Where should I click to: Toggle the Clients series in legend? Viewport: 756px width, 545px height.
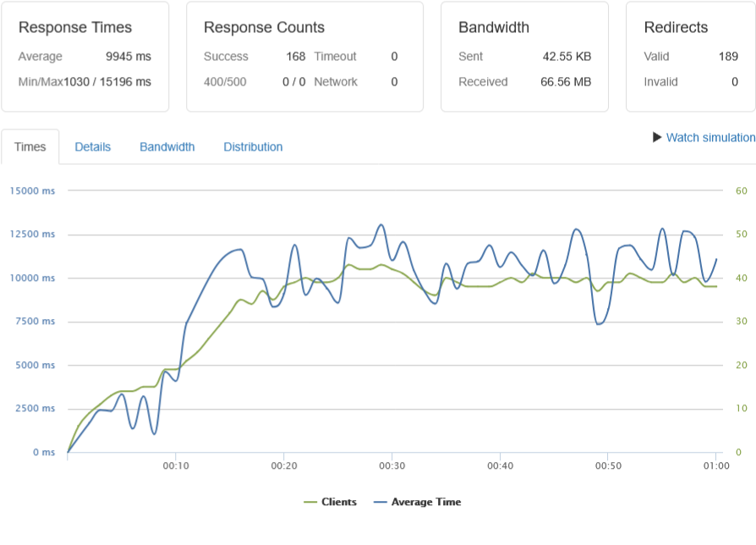(338, 502)
